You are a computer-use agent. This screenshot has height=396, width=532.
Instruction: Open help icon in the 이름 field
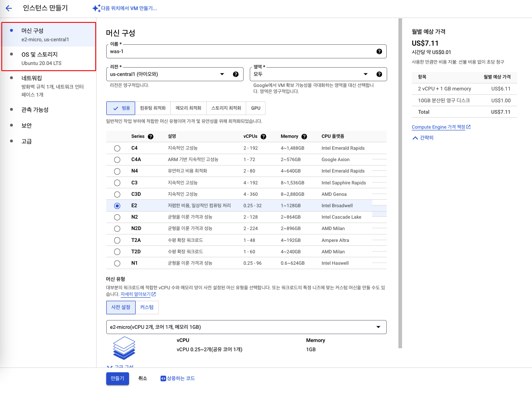[x=379, y=51]
